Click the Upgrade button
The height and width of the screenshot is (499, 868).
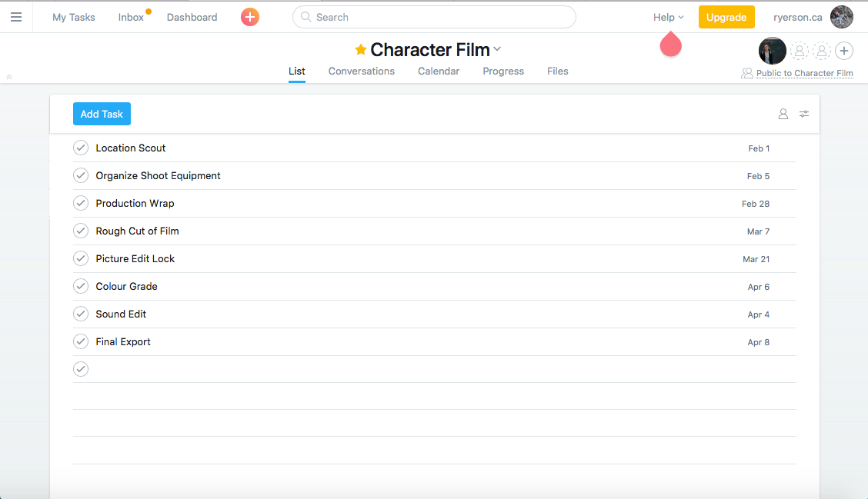(726, 17)
